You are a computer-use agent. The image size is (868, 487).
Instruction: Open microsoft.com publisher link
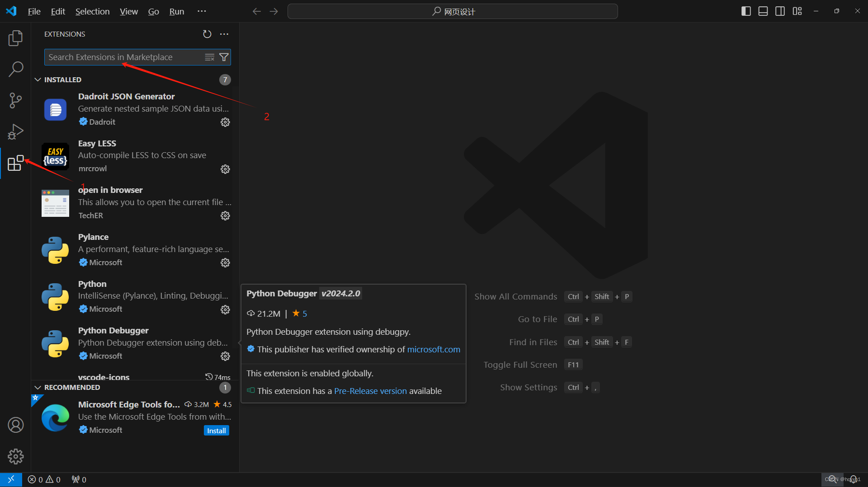click(x=434, y=350)
